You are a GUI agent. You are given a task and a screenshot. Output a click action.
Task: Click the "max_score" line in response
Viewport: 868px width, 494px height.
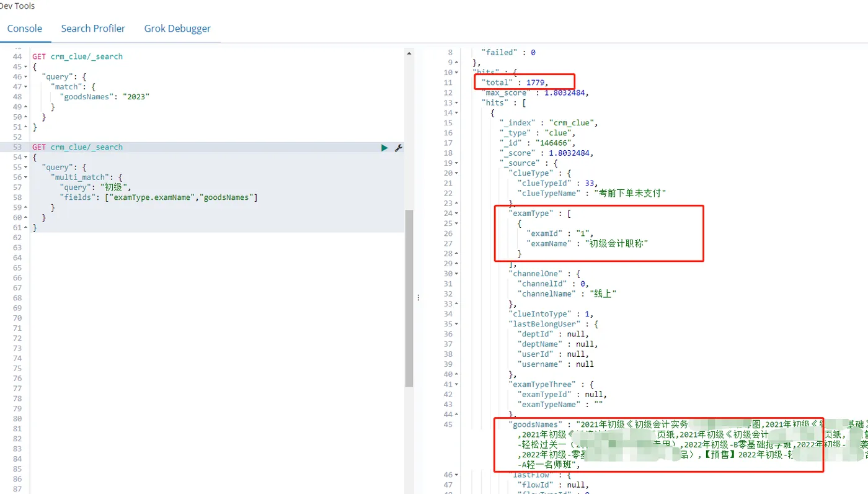(x=535, y=93)
